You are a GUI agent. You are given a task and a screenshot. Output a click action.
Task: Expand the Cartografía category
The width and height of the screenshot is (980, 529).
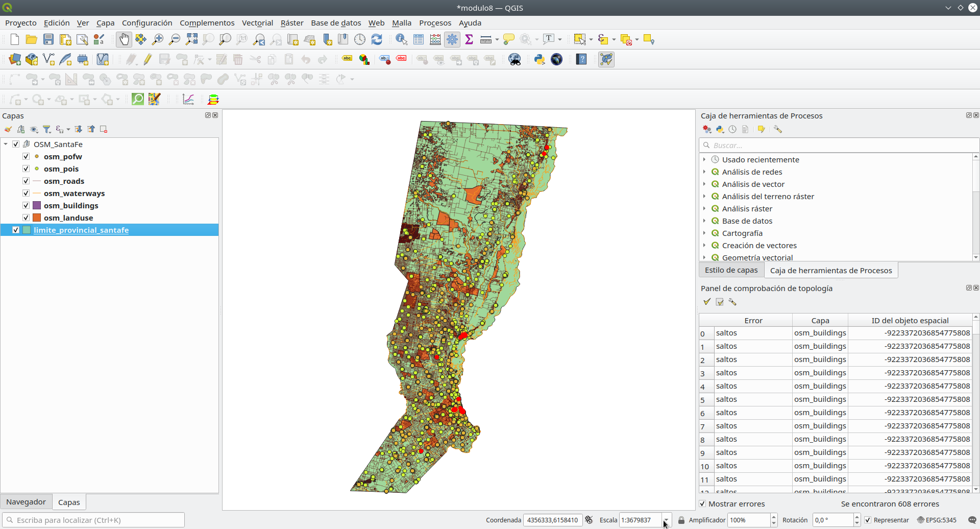704,233
